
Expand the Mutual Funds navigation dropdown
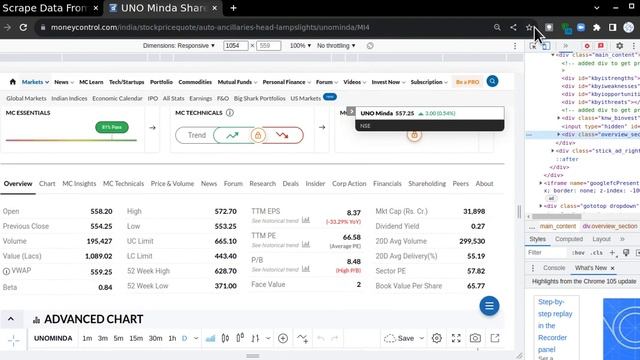[237, 82]
